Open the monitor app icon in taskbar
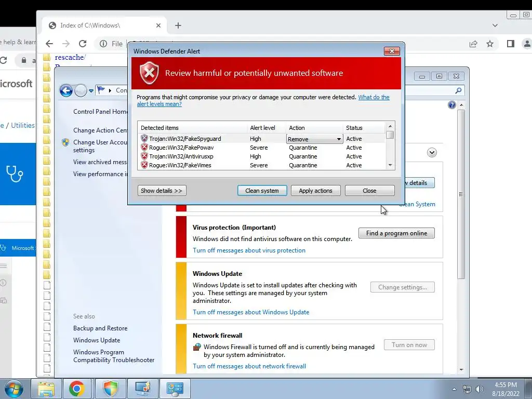 pos(143,389)
